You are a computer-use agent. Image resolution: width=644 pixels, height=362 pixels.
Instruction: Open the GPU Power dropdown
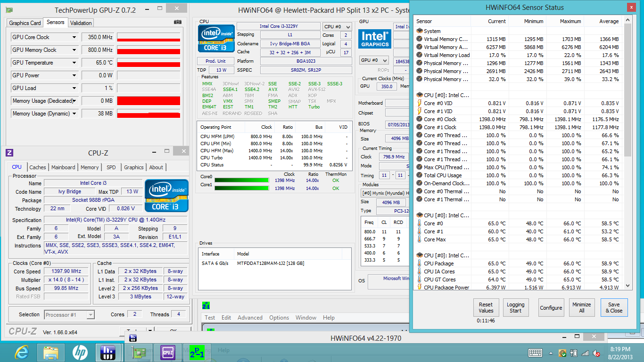(x=74, y=75)
